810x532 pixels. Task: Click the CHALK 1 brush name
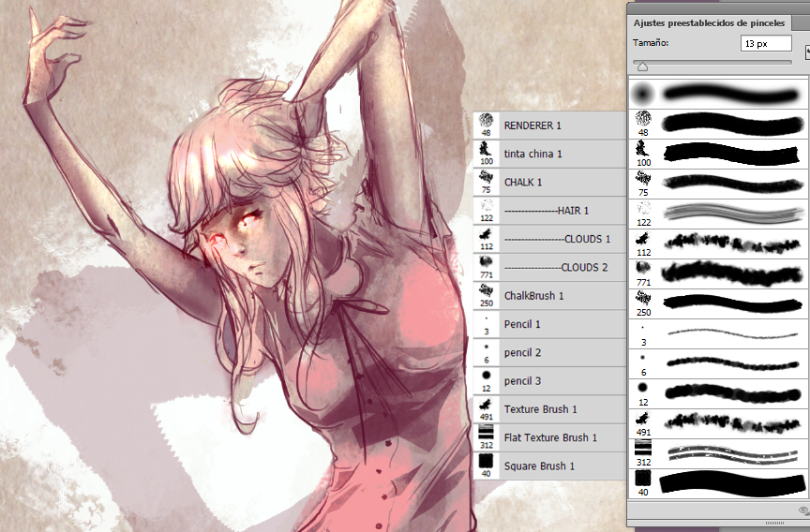click(523, 182)
